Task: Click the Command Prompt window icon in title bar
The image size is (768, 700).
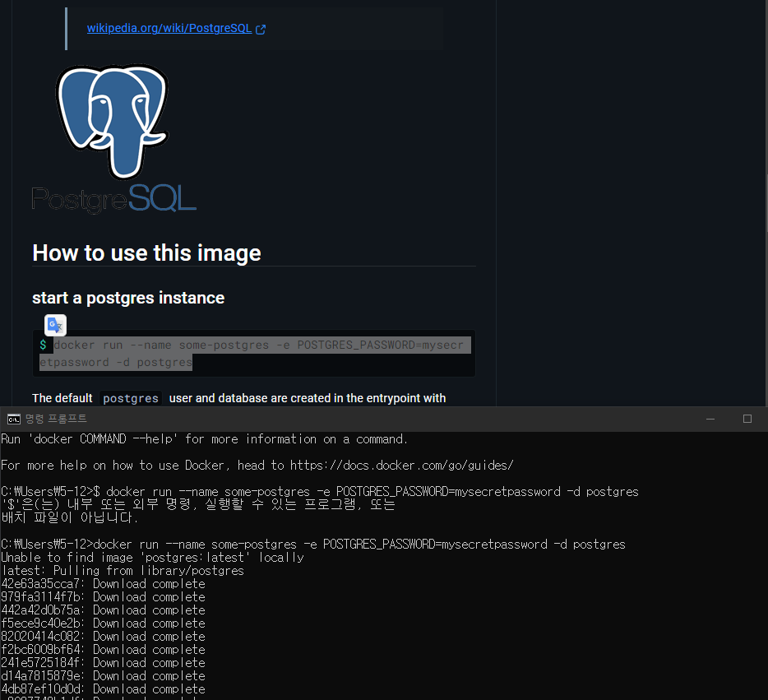Action: [x=14, y=419]
